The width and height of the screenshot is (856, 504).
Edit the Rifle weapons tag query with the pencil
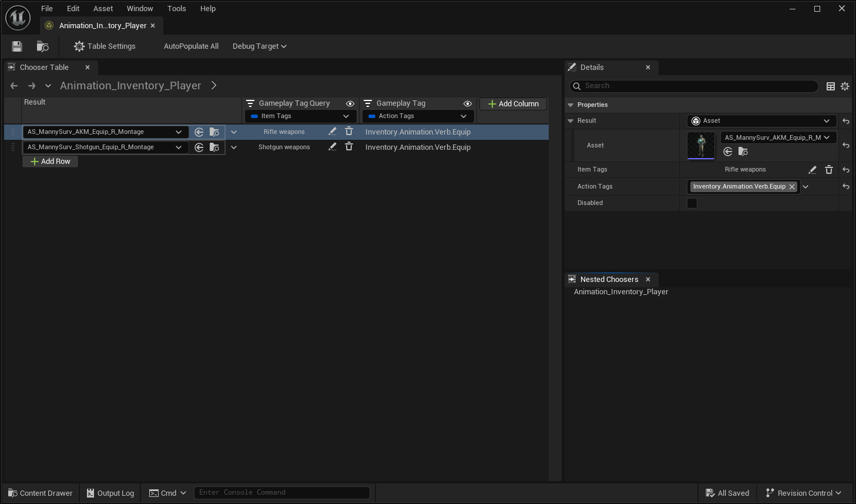(x=333, y=132)
